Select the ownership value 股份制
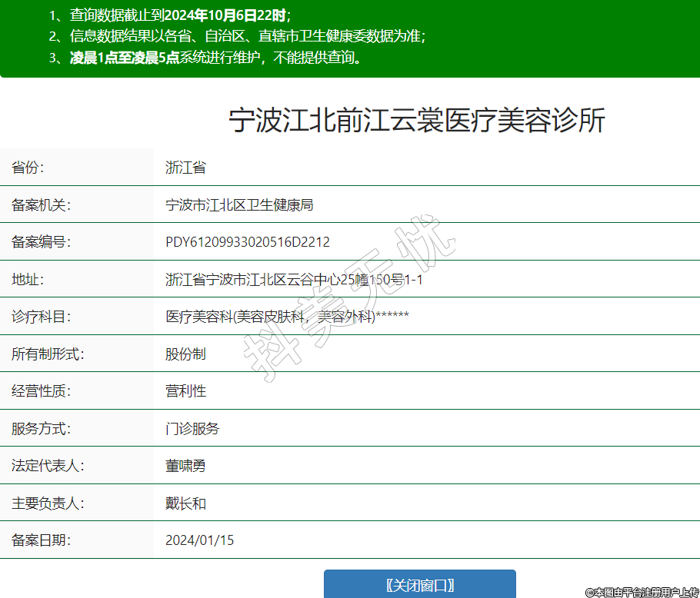 tap(185, 354)
